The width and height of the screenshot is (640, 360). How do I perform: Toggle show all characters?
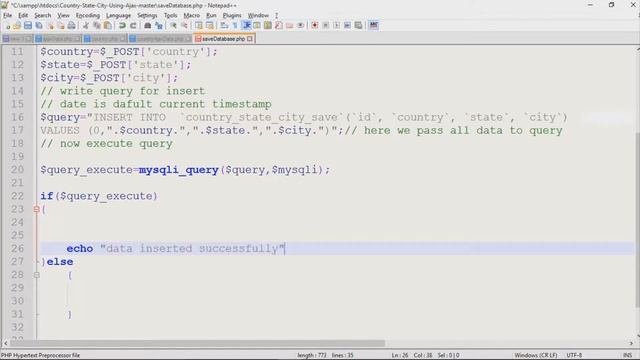pyautogui.click(x=234, y=25)
